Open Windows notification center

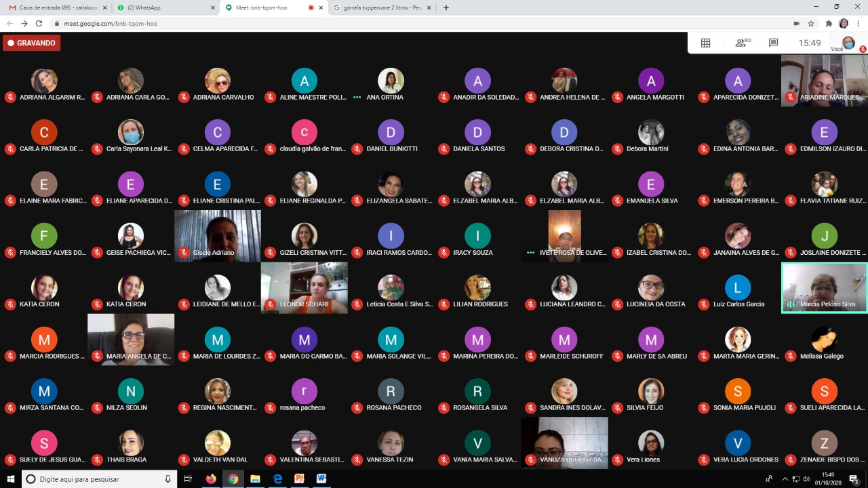(x=854, y=479)
